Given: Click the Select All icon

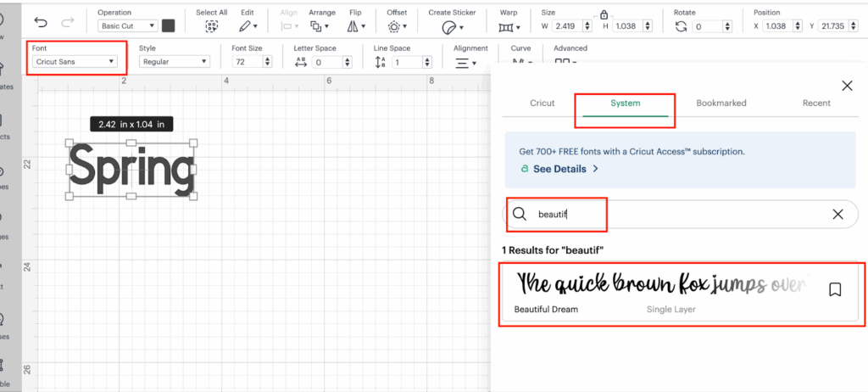Looking at the screenshot, I should pos(211,26).
